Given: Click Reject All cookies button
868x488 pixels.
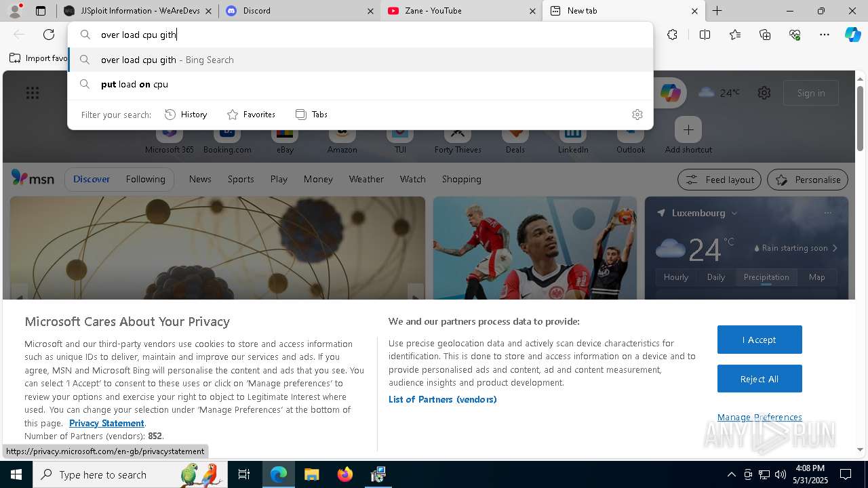Looking at the screenshot, I should coord(759,379).
